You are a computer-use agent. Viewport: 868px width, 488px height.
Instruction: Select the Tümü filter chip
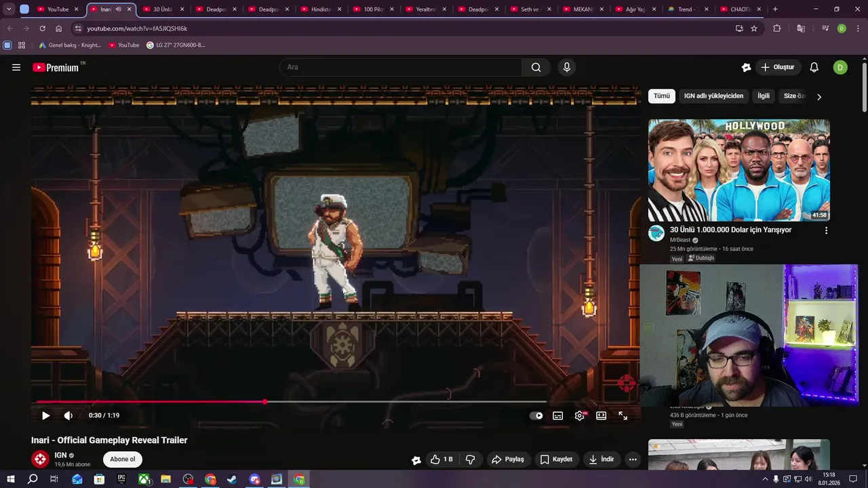point(662,96)
